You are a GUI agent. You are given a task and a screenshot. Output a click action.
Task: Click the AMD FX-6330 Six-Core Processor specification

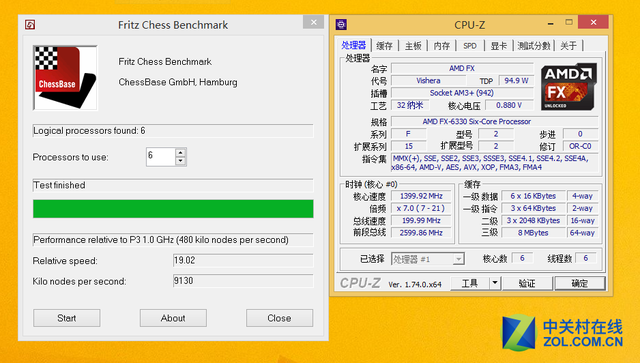(x=495, y=121)
